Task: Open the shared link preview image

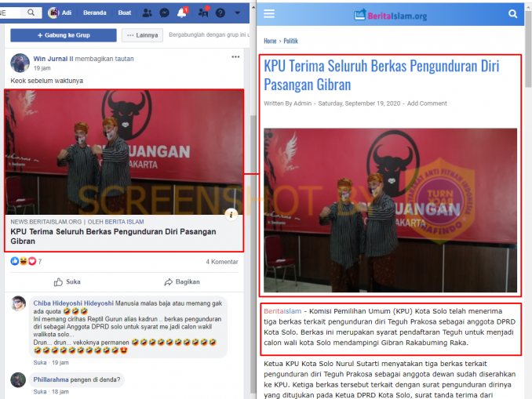Action: (x=124, y=152)
